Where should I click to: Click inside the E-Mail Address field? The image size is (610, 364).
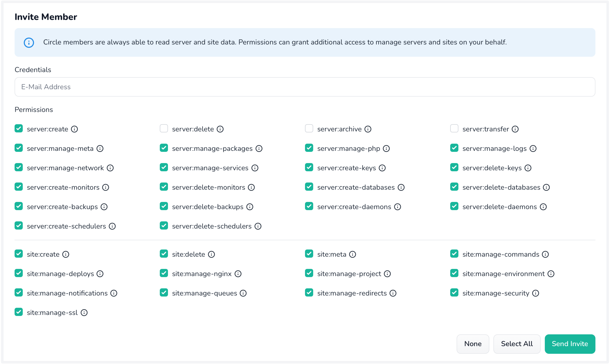tap(305, 87)
